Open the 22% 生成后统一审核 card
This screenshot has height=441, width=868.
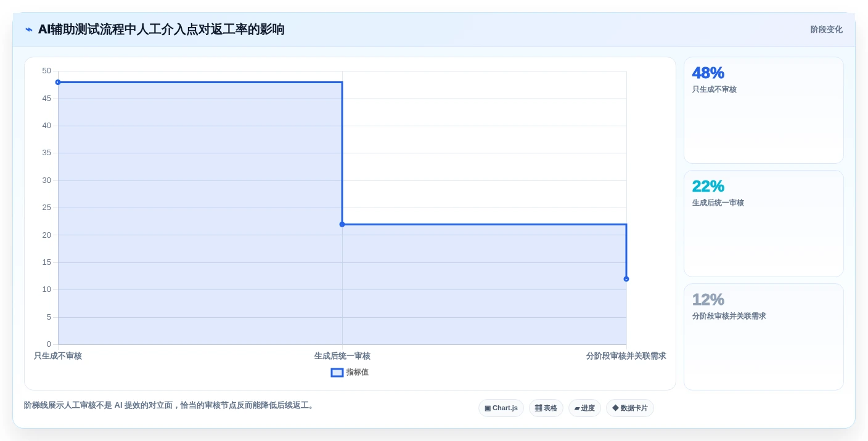tap(764, 224)
